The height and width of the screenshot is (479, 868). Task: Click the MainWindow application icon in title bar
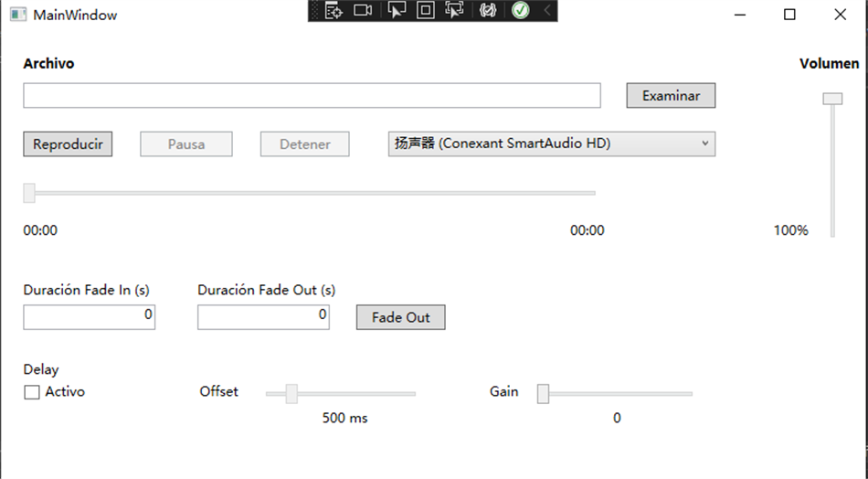click(17, 15)
